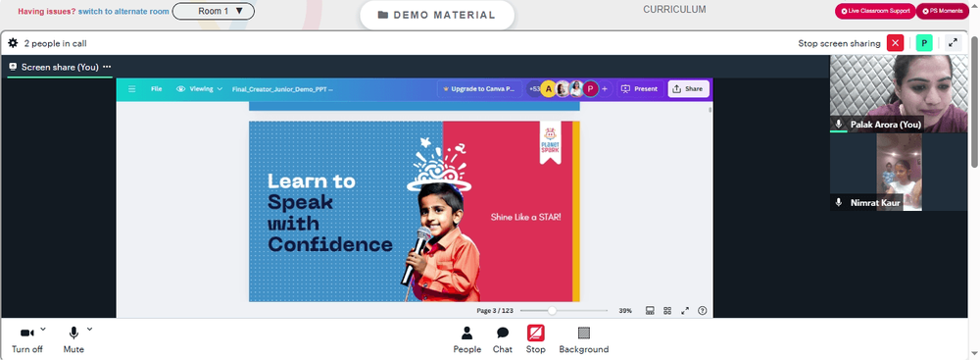Open call settings gear icon
980x360 pixels.
coord(13,43)
